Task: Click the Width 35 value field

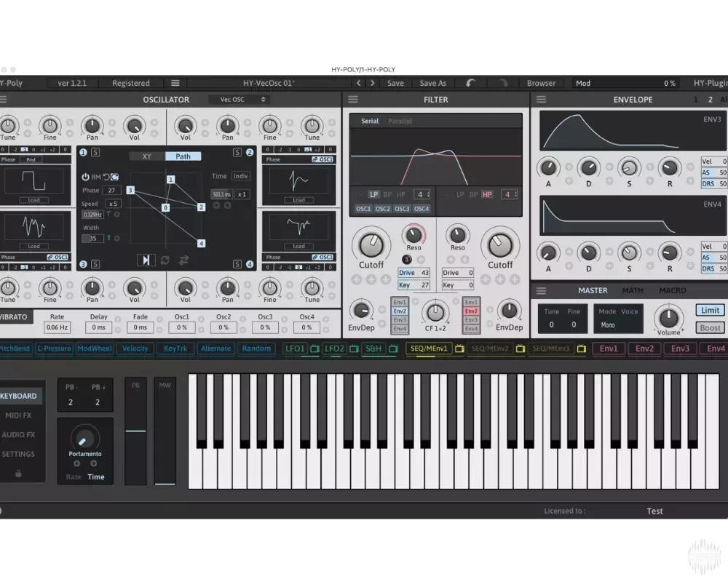Action: point(92,238)
